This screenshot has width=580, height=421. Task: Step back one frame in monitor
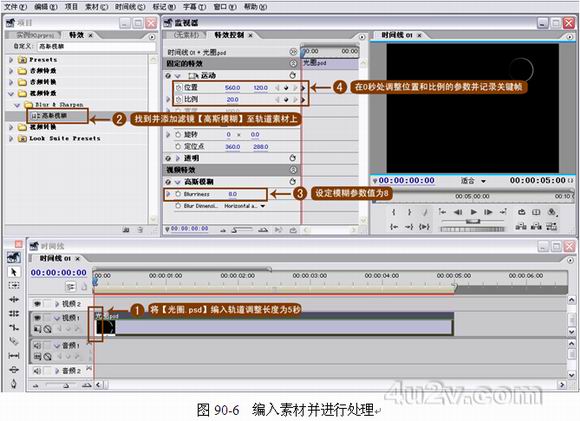point(458,212)
